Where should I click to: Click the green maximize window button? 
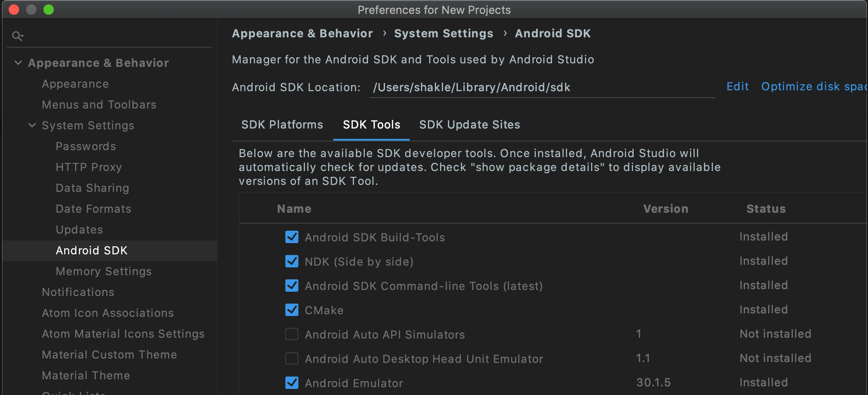[x=49, y=10]
